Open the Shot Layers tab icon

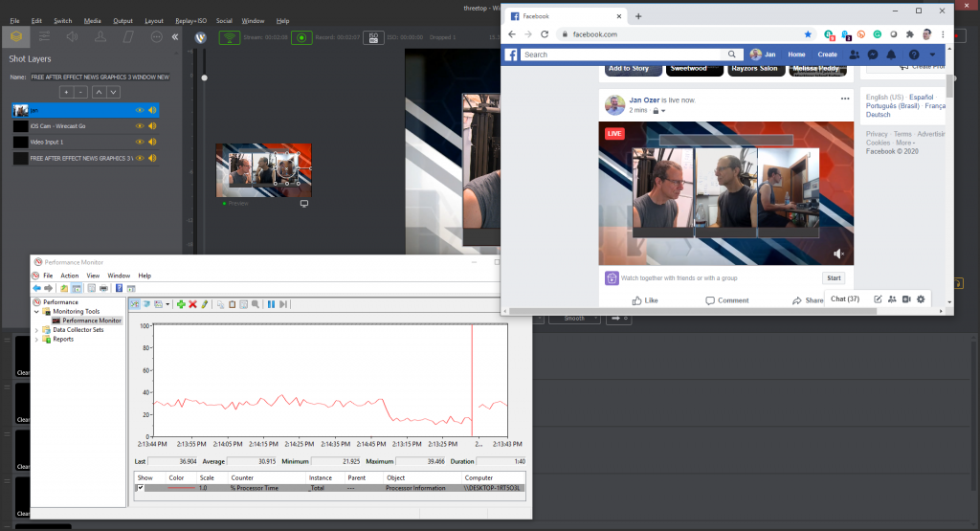pyautogui.click(x=17, y=37)
